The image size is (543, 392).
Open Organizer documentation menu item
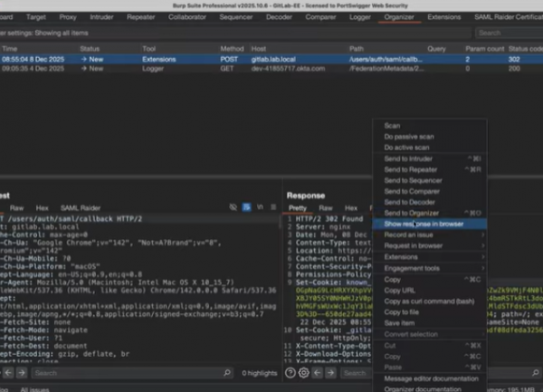point(429,388)
